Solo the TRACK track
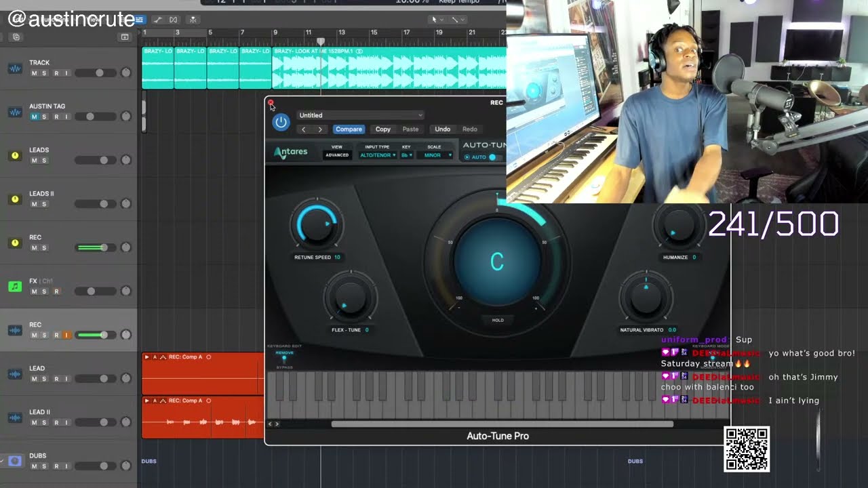The image size is (868, 488). click(x=44, y=73)
